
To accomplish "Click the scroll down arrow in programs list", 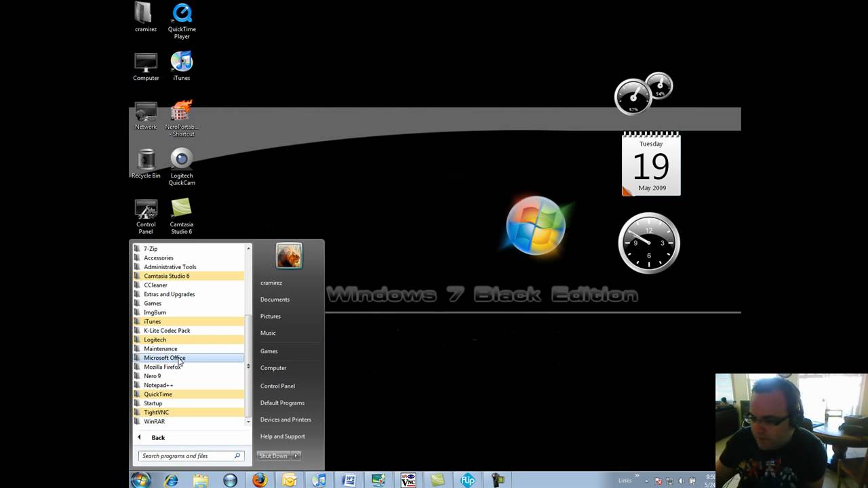I will coord(248,421).
